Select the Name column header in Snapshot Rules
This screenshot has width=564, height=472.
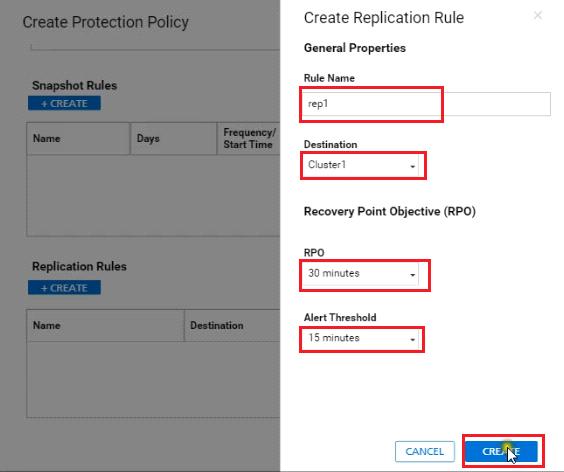coord(78,139)
